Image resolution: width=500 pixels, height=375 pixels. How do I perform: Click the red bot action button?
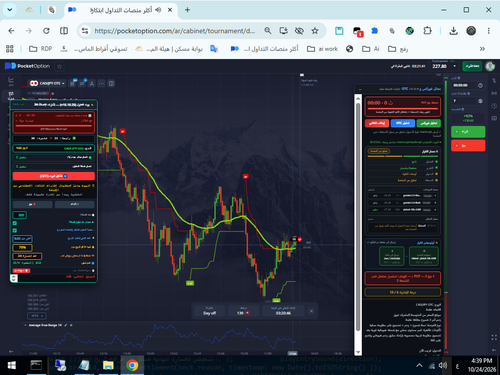54,176
